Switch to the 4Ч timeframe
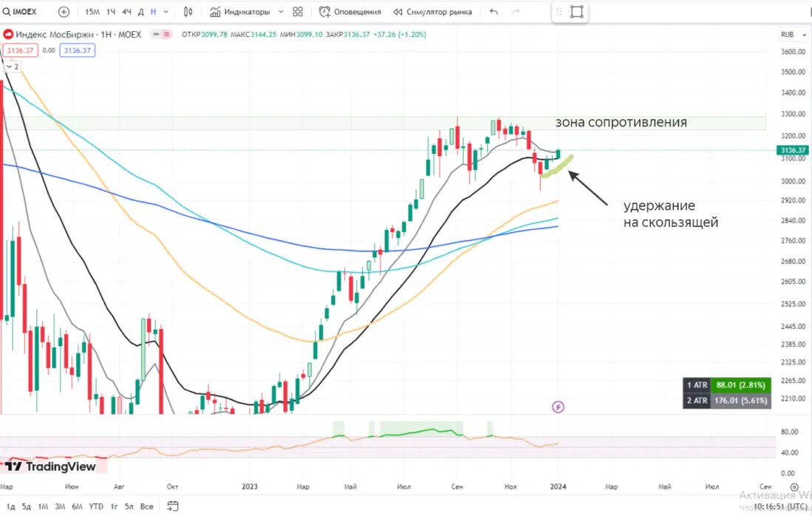Viewport: 812px width, 516px height. click(126, 11)
